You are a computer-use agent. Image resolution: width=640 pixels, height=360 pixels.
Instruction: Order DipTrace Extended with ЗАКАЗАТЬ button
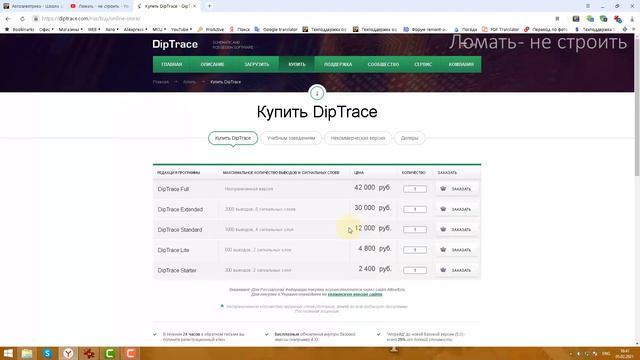[x=456, y=209]
